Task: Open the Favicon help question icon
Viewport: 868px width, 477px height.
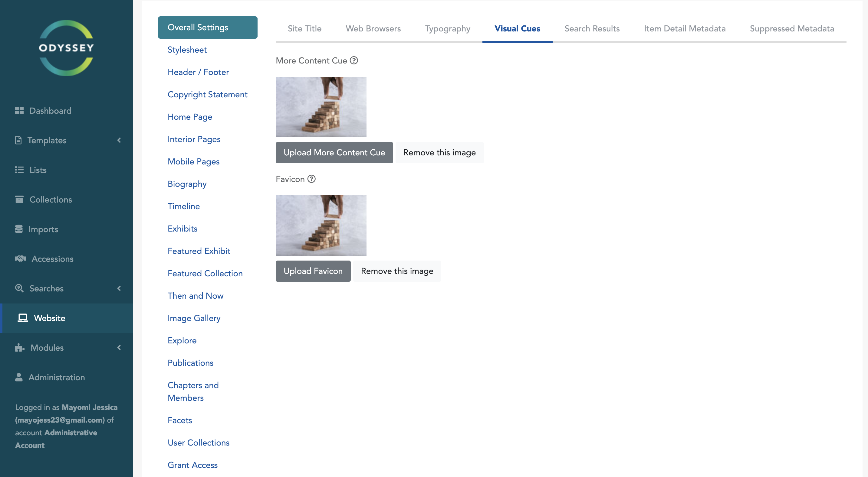Action: (311, 179)
